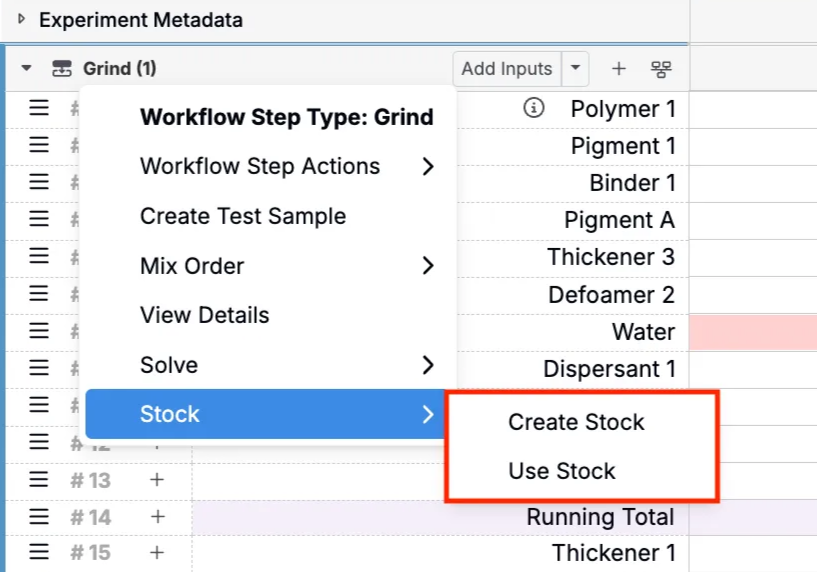The height and width of the screenshot is (572, 817).
Task: Click the plus icon on row #15
Action: click(157, 552)
